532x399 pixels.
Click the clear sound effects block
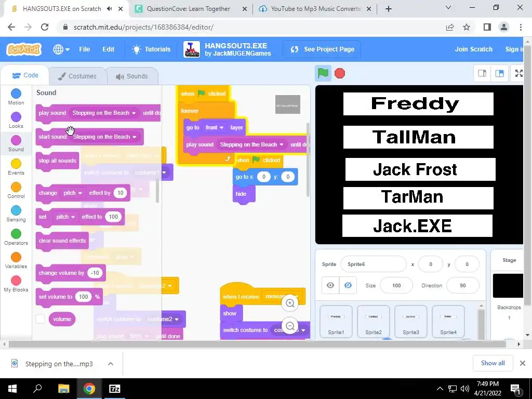tap(62, 241)
